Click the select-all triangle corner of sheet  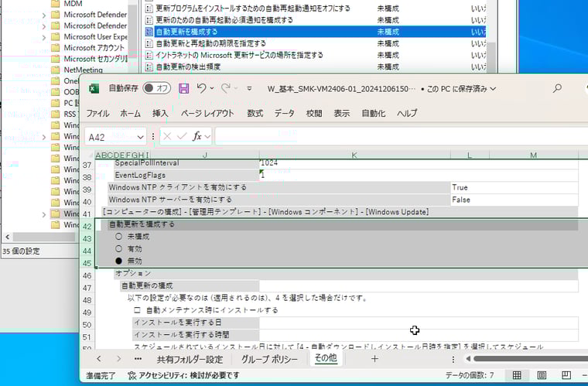coord(91,155)
